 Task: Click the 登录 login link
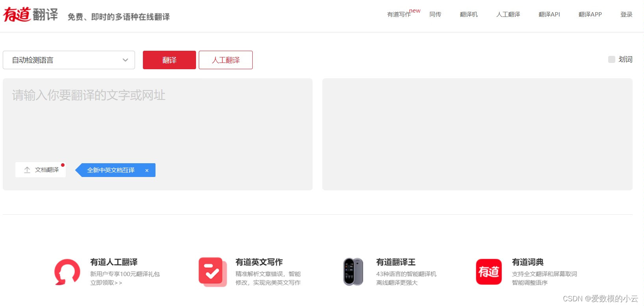626,14
